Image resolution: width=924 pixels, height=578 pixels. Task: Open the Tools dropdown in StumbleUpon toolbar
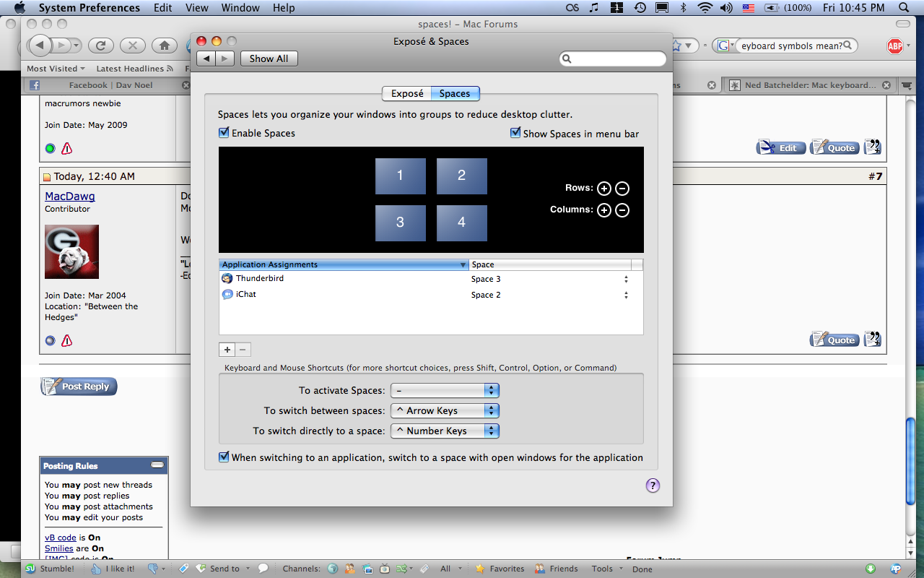coord(606,569)
